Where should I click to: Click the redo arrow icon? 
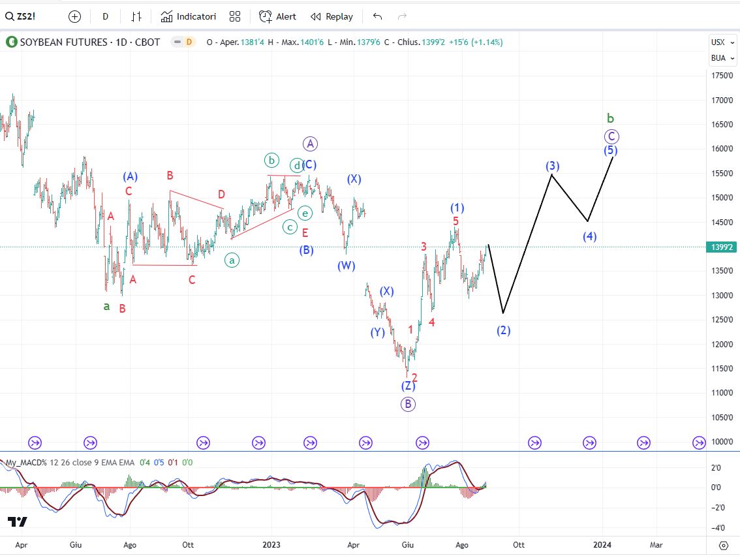click(402, 16)
